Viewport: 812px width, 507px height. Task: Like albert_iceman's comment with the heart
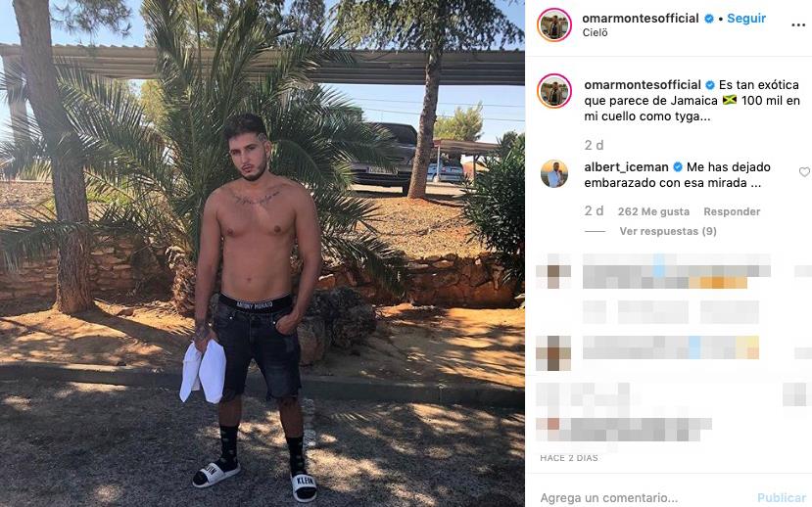coord(804,172)
